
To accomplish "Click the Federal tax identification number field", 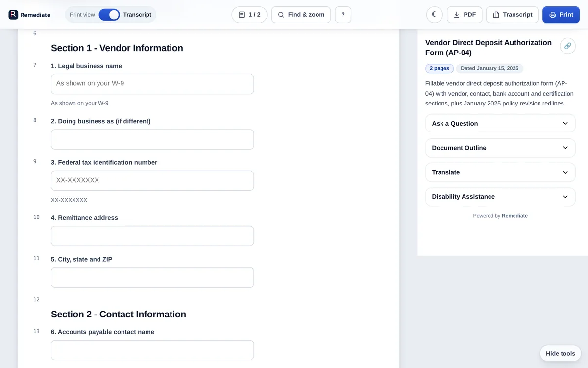I will coord(152,181).
